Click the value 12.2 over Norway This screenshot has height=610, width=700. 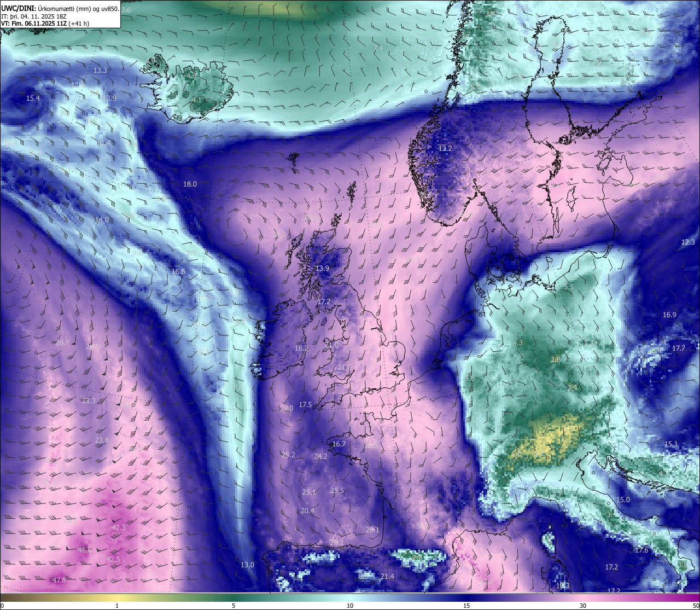pos(445,149)
